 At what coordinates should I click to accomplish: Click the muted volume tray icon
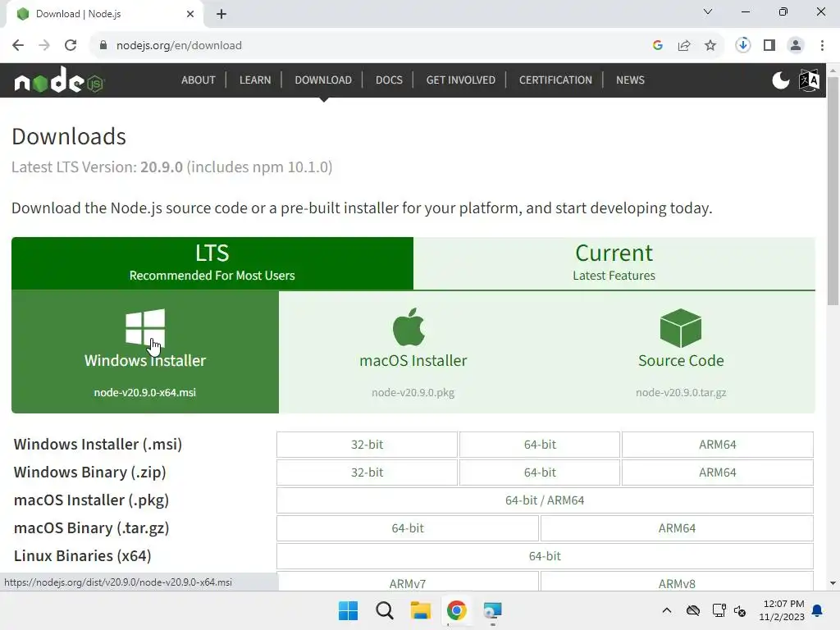[741, 610]
